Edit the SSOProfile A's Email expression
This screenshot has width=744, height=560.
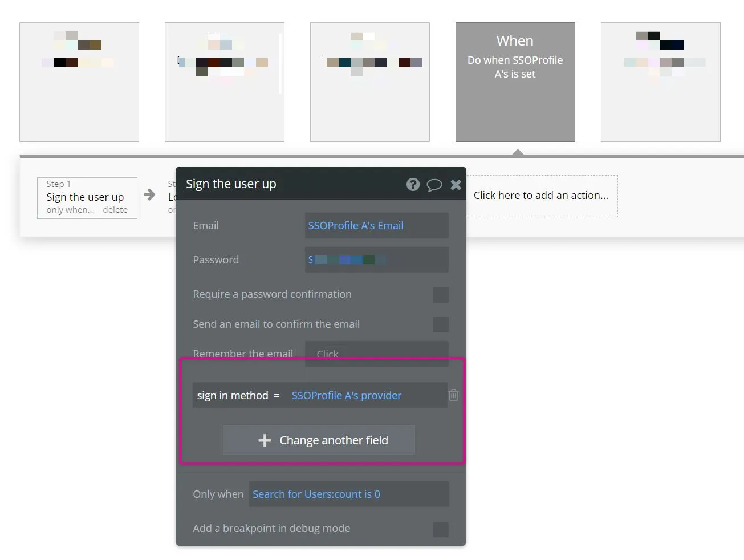tap(377, 225)
